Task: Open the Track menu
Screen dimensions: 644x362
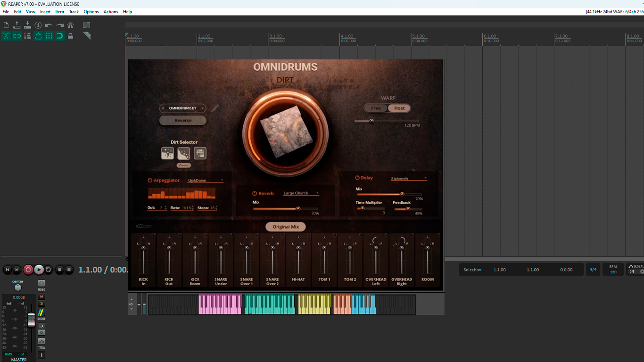Action: click(x=74, y=12)
